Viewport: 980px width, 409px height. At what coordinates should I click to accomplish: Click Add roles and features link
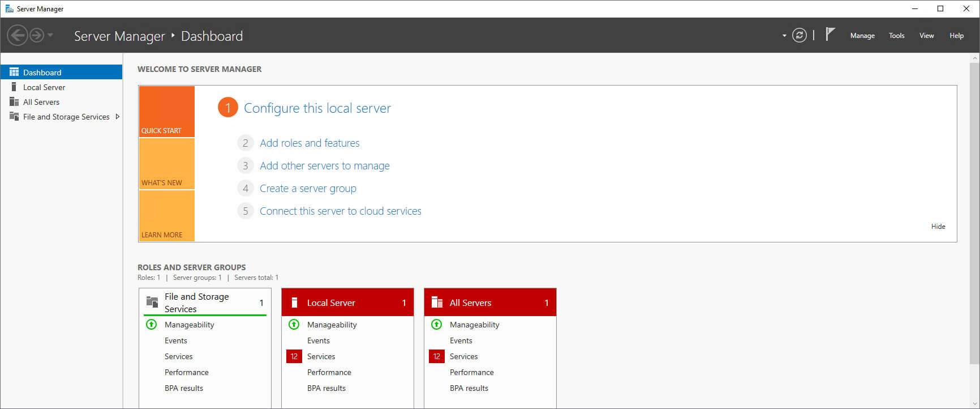click(x=310, y=143)
